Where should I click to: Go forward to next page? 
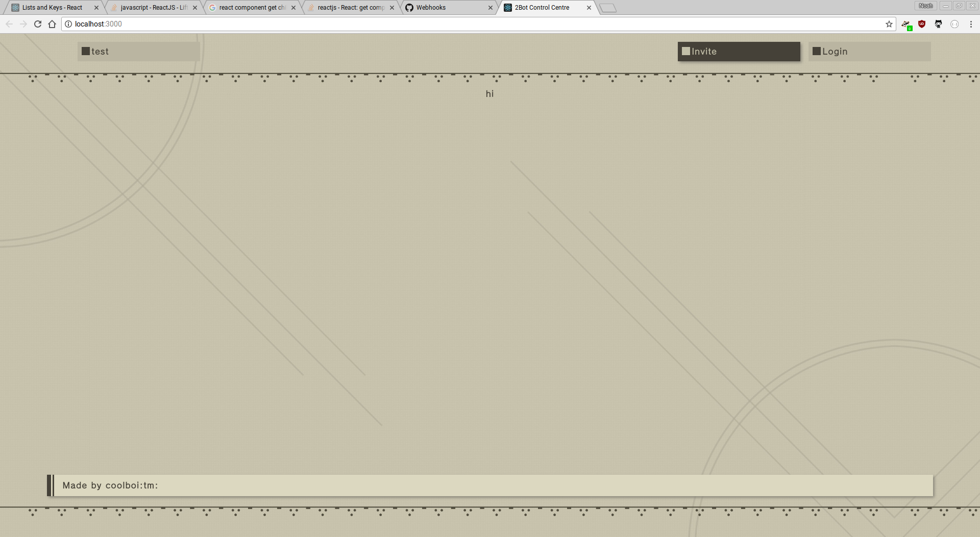click(23, 24)
